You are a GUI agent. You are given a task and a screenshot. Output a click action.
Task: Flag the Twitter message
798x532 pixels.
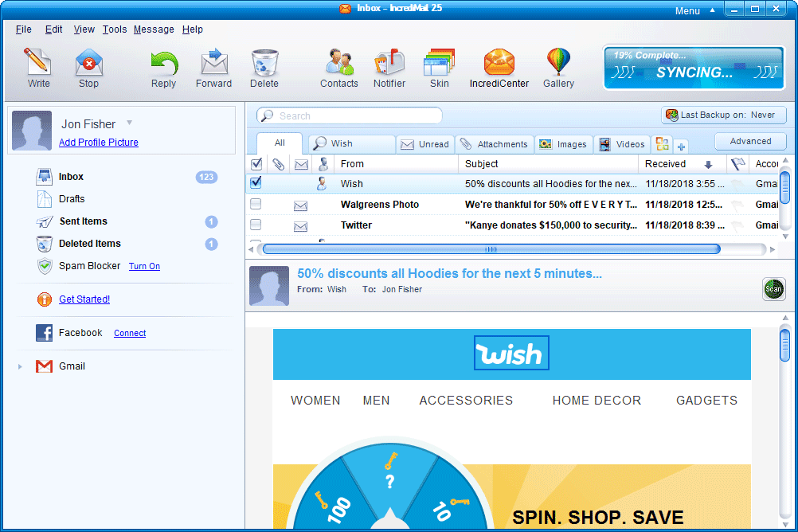coord(737,225)
